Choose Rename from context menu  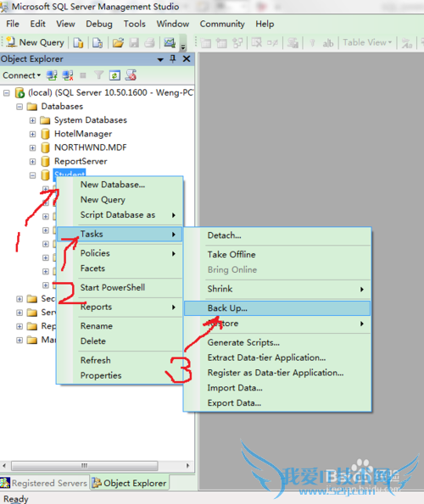pos(120,326)
